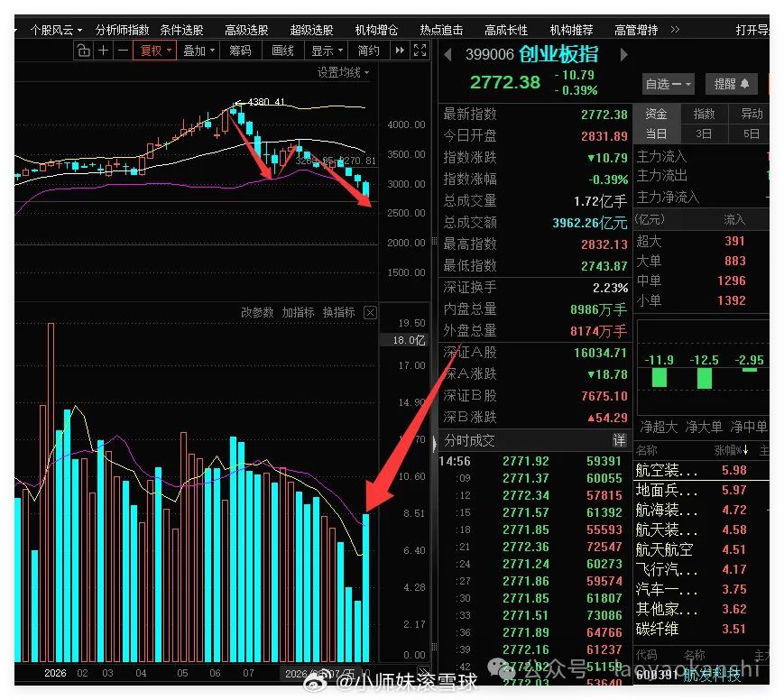Click the -11.9 净超大 green bar
Viewport: 784px width, 700px height.
click(659, 377)
